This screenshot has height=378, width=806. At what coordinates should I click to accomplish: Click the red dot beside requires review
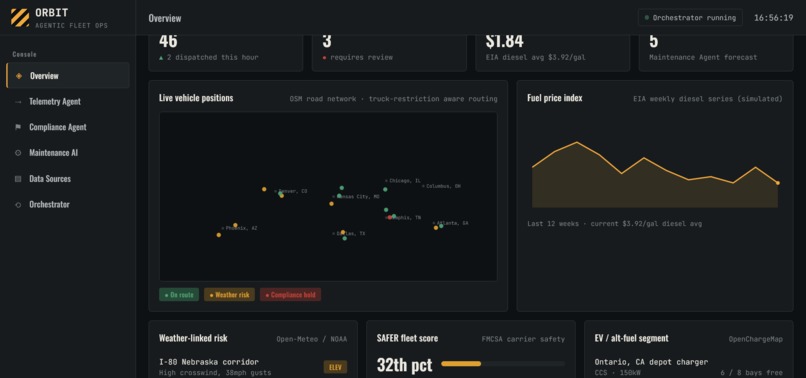(324, 58)
